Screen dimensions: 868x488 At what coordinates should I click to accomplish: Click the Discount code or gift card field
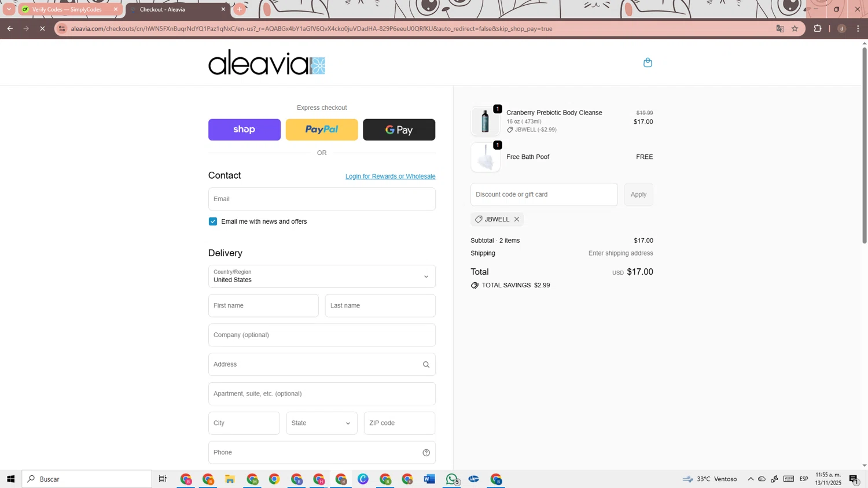coord(544,194)
